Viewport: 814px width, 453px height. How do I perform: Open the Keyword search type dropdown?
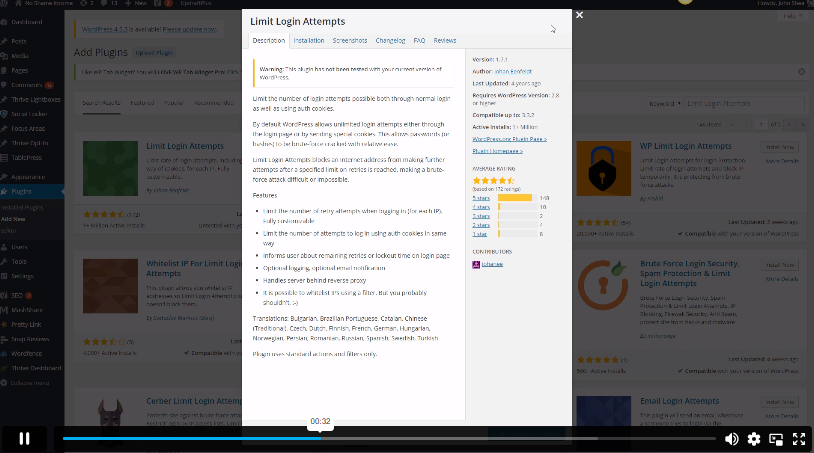coord(664,104)
